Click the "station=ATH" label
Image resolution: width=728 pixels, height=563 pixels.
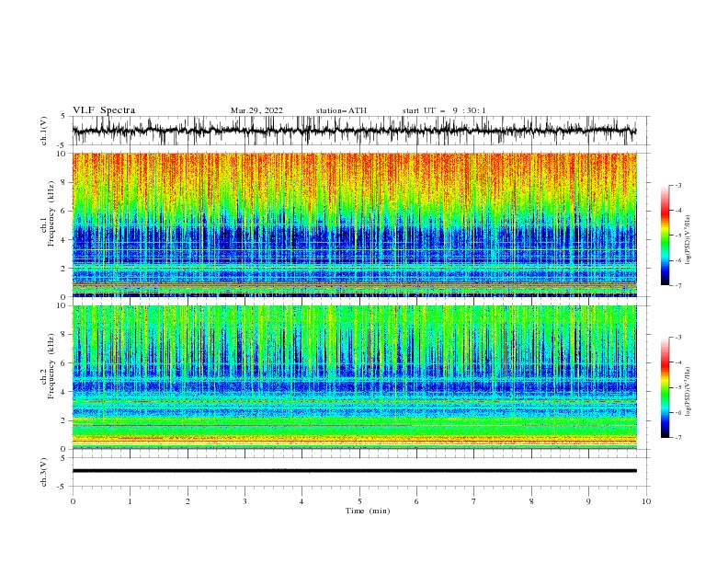pyautogui.click(x=341, y=110)
